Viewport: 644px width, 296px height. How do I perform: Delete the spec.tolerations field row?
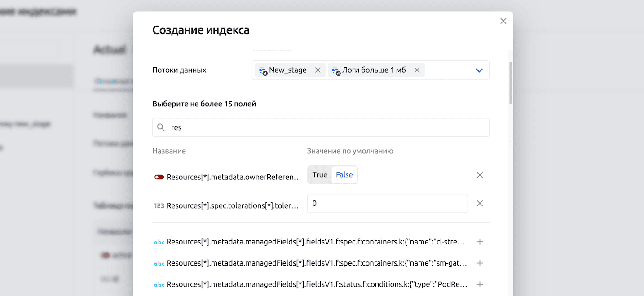pyautogui.click(x=480, y=204)
